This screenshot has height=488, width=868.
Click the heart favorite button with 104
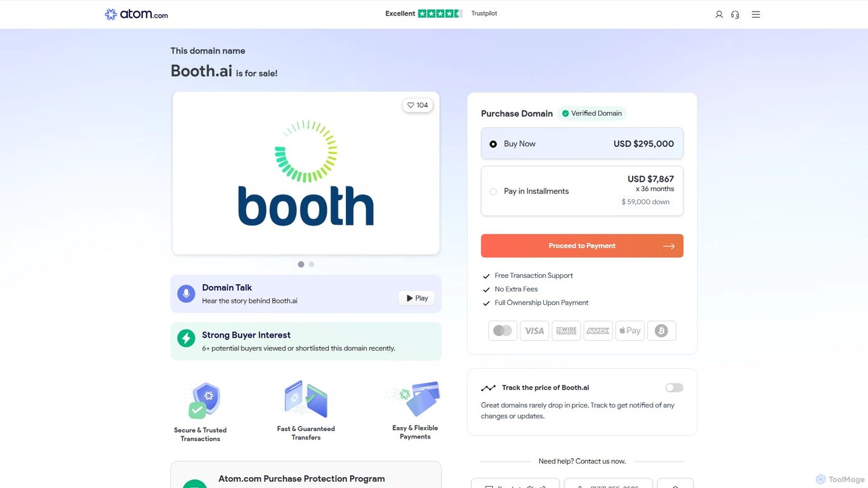click(417, 105)
